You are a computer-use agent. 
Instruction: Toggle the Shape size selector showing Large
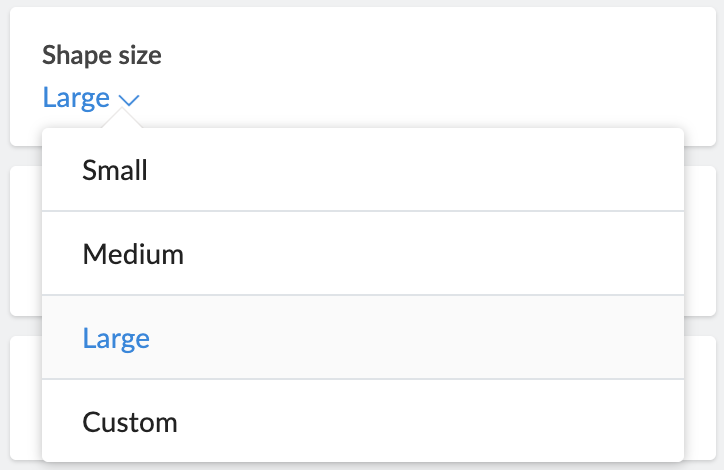(x=92, y=98)
